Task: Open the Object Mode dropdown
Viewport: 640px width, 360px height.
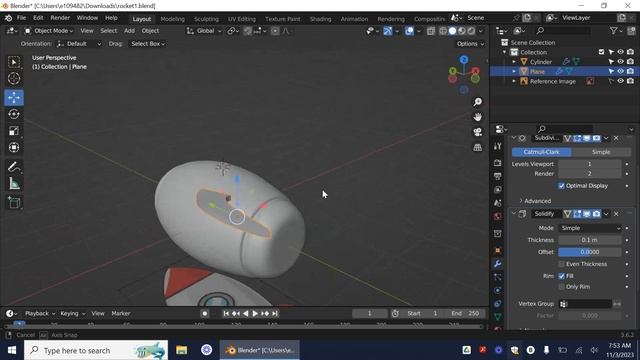Action: [49, 31]
